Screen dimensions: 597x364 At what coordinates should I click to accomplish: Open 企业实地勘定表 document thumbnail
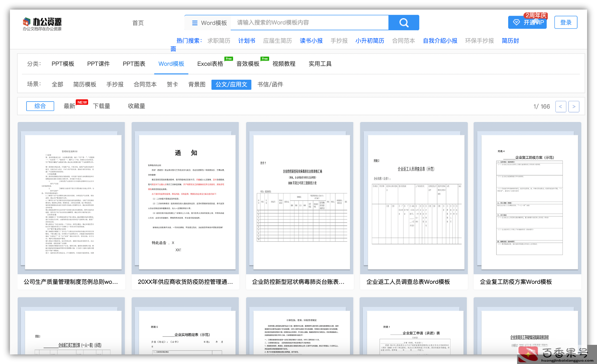click(x=185, y=326)
